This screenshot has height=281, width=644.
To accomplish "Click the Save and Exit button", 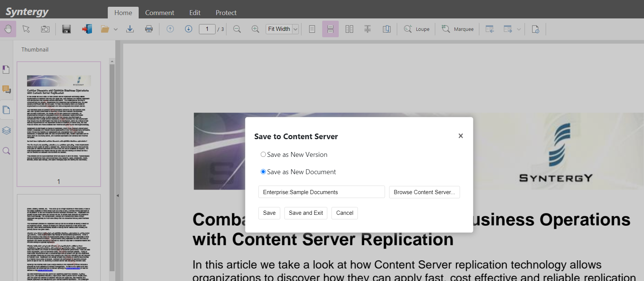I will point(306,213).
